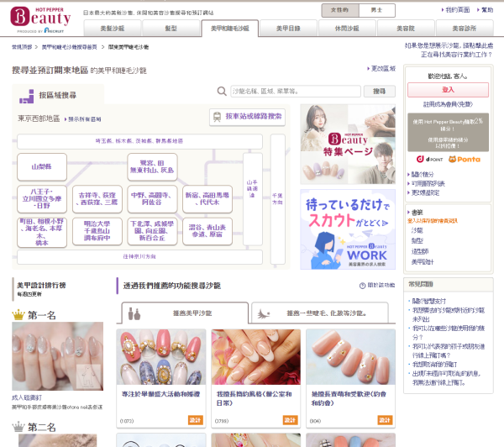Click the 埼玉縣、栃木縣 area bar

click(139, 141)
